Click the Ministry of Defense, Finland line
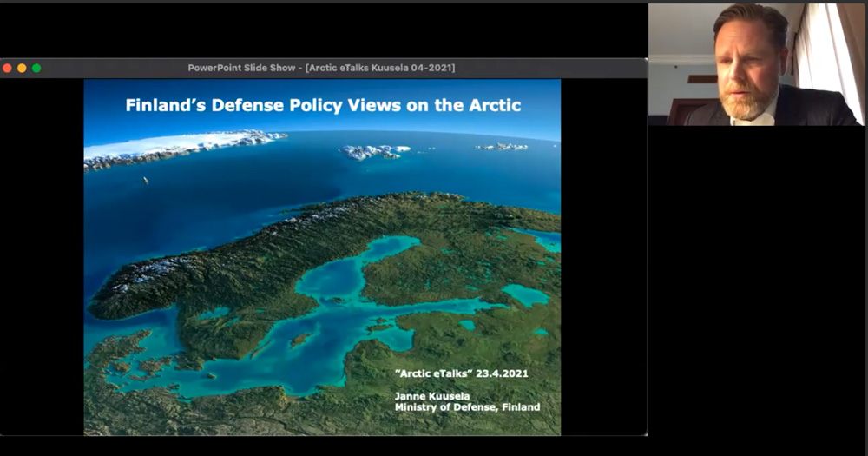Screen dimensions: 868x456 tap(467, 406)
